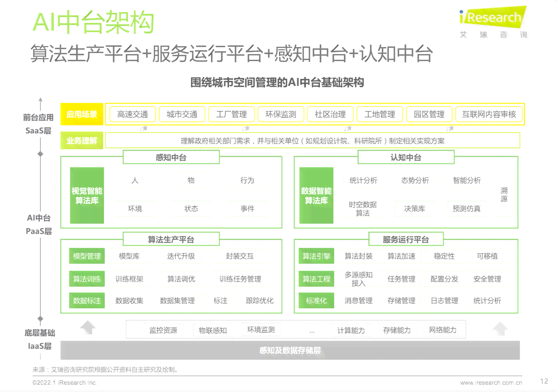Select the 态势分析 cell
The image size is (556, 392).
(x=415, y=180)
